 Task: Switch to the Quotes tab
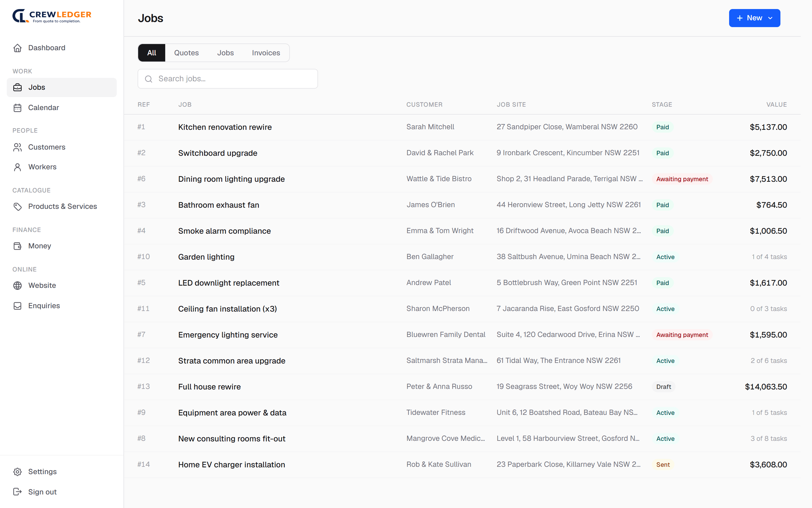[x=186, y=53]
